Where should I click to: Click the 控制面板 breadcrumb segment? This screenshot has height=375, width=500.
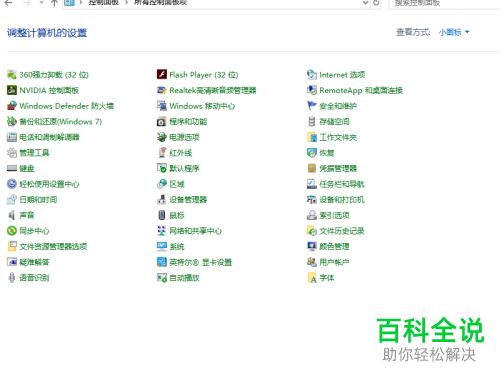[104, 3]
